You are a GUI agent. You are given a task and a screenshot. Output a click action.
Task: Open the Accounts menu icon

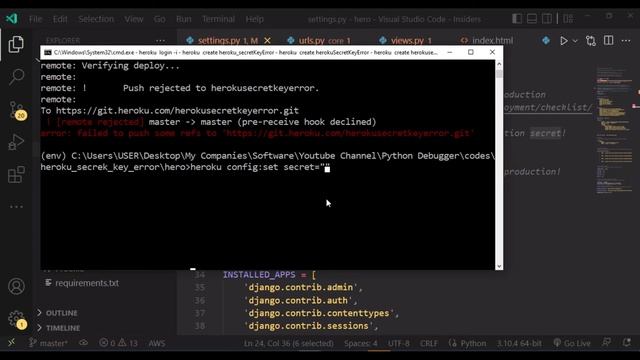pyautogui.click(x=16, y=286)
